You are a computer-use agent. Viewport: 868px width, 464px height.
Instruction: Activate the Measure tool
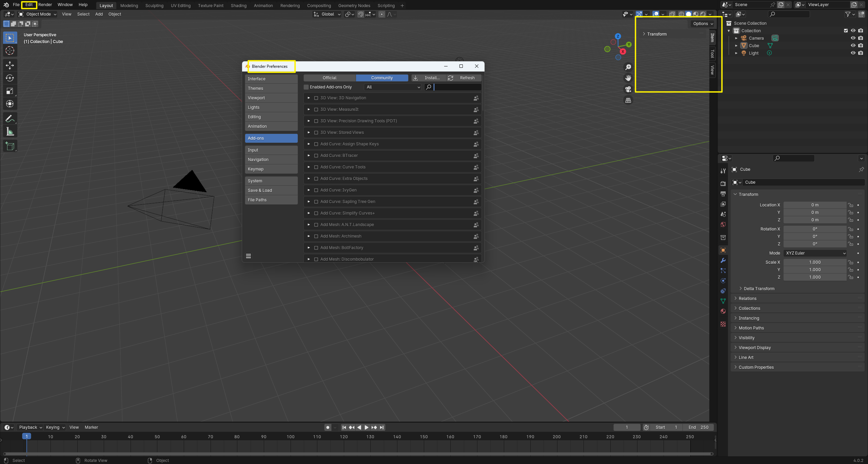(10, 131)
